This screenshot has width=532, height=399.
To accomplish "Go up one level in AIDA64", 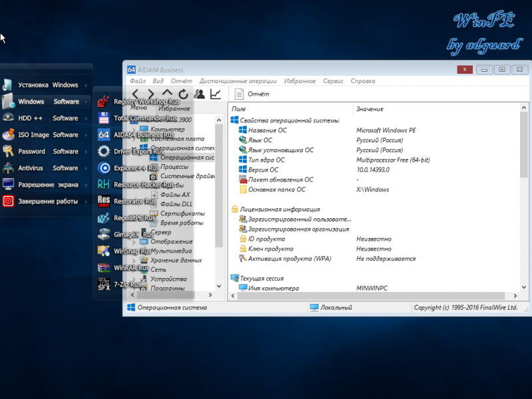I will (x=167, y=93).
